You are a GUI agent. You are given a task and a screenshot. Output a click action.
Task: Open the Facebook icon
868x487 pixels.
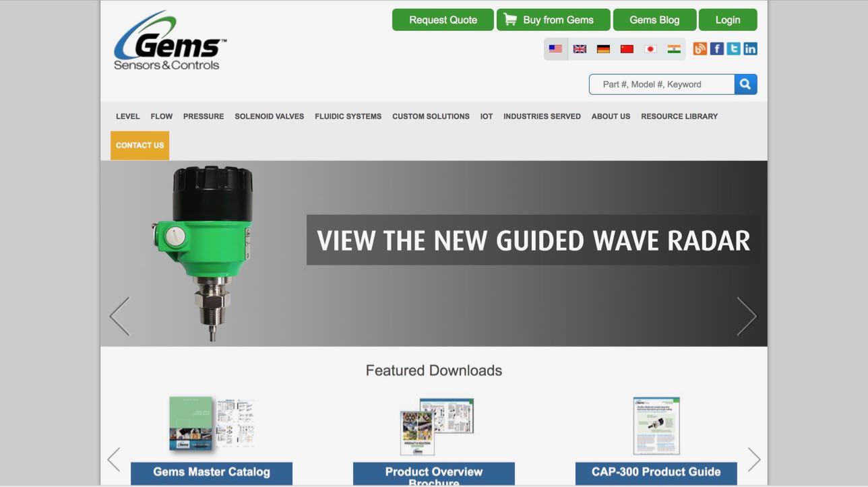(x=717, y=48)
